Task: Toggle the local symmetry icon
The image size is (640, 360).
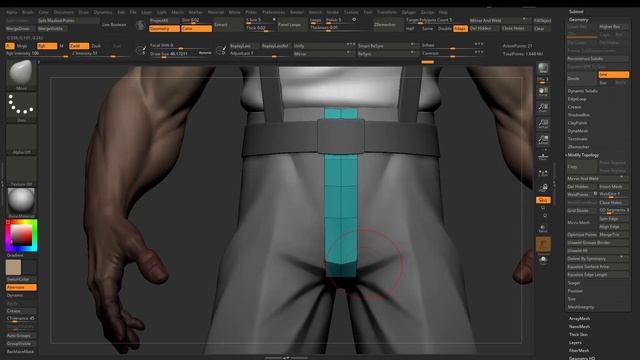Action: [543, 173]
